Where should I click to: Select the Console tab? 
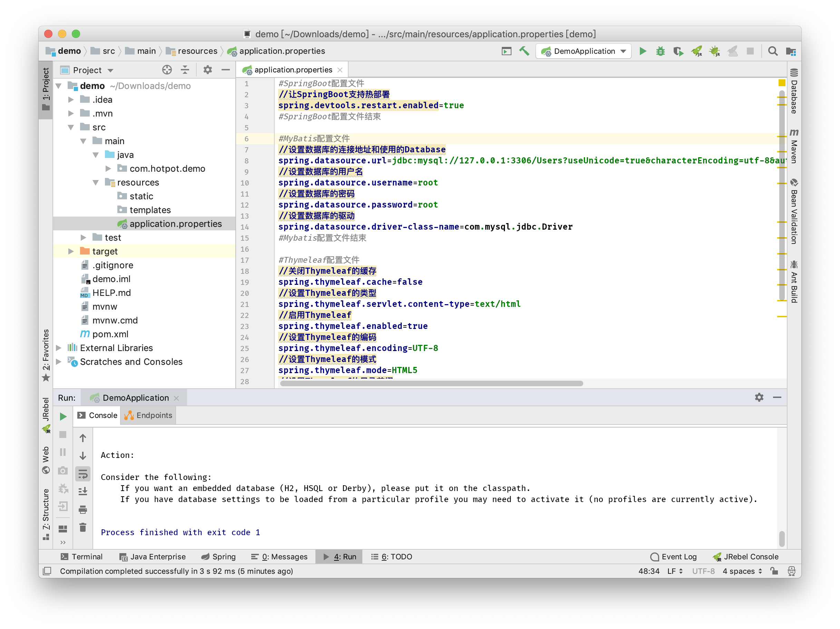click(x=97, y=416)
